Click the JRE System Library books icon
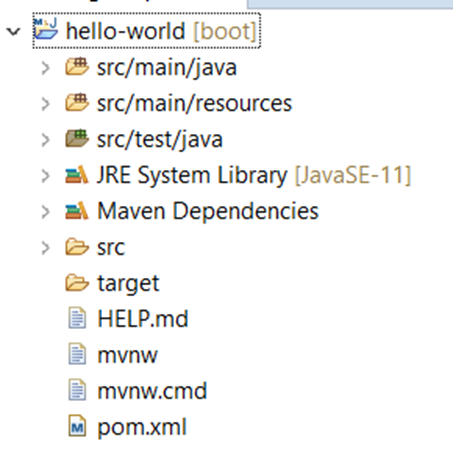The width and height of the screenshot is (453, 463). (77, 175)
